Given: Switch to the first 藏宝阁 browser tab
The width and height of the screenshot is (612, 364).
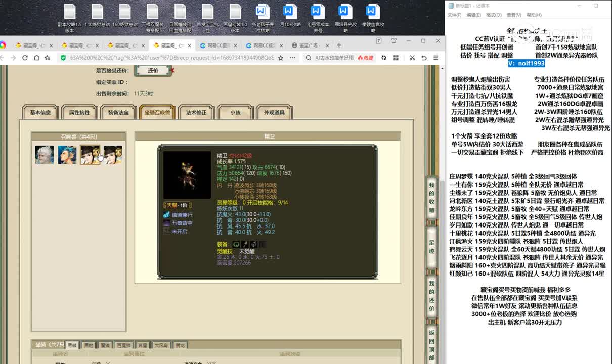Looking at the screenshot, I should (x=33, y=45).
